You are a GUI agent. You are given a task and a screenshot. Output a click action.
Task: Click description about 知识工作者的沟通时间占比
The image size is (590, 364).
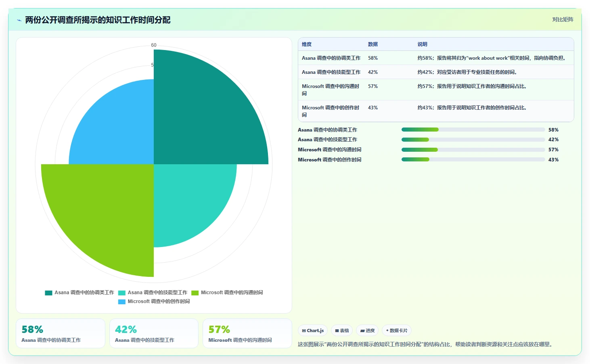pyautogui.click(x=472, y=86)
